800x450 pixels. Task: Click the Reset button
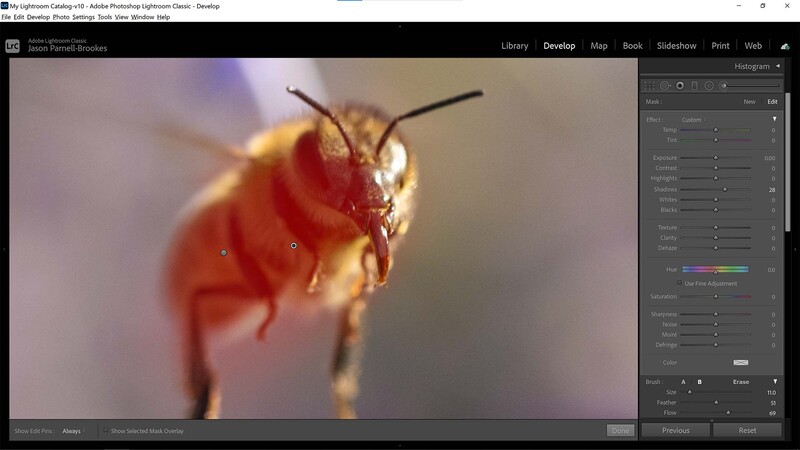[x=747, y=430]
